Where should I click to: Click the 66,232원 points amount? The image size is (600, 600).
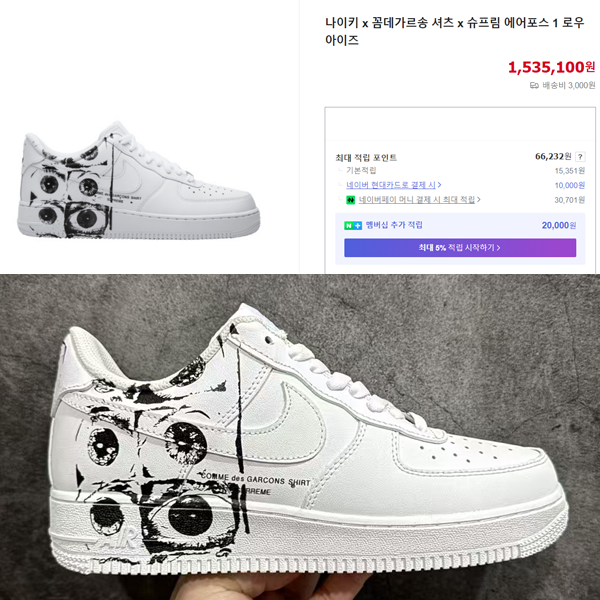(553, 157)
